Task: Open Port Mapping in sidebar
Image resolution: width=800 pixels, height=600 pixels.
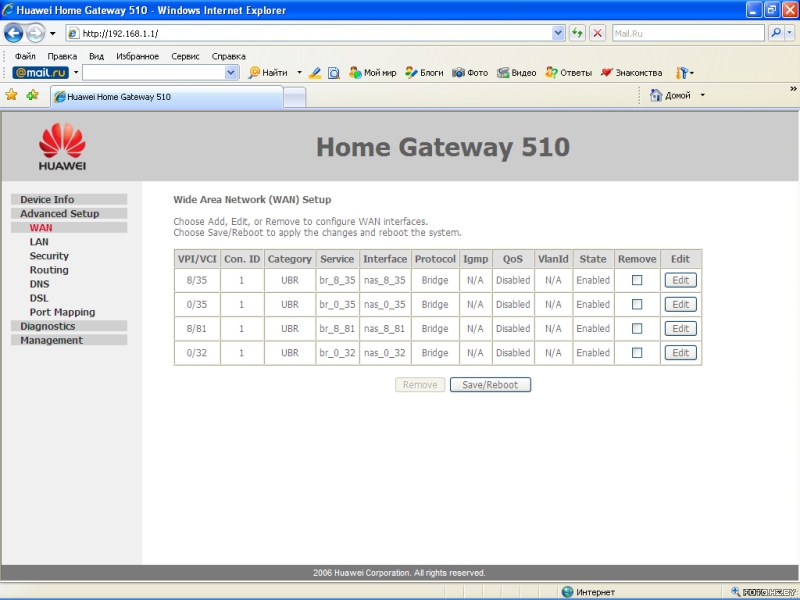Action: click(x=62, y=312)
